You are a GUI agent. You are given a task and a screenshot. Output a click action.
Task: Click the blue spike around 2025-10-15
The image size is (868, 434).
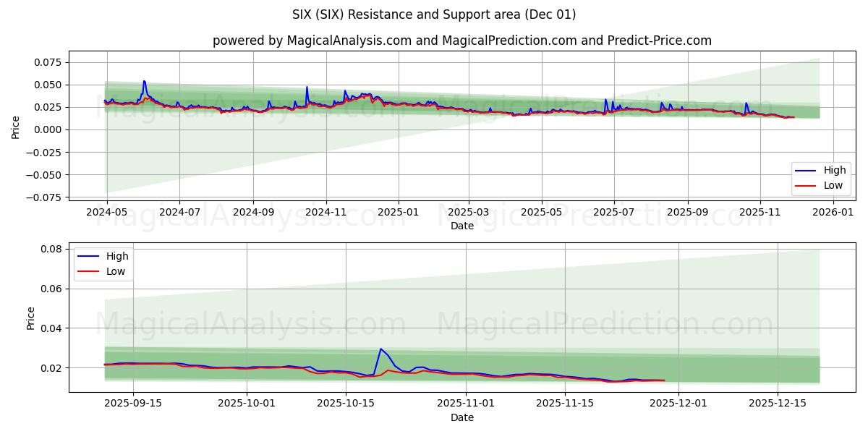(381, 349)
